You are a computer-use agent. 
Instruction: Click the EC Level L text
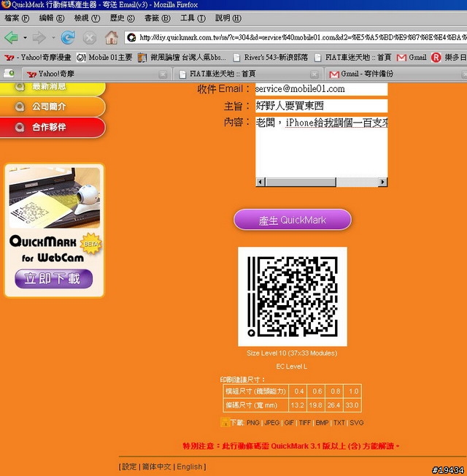click(x=292, y=366)
